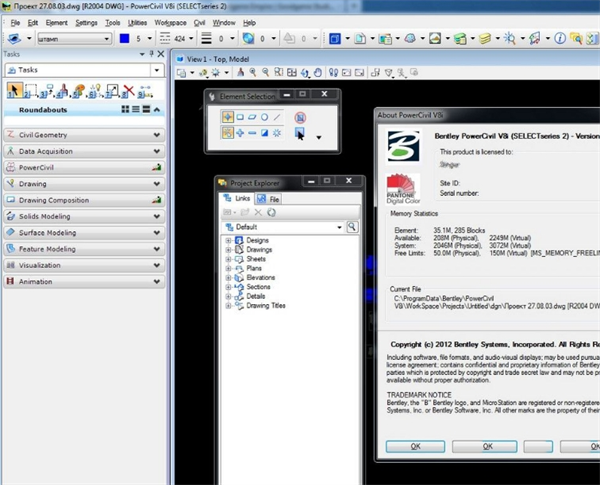Open the Element menu
Image resolution: width=600 pixels, height=485 pixels.
coord(59,22)
